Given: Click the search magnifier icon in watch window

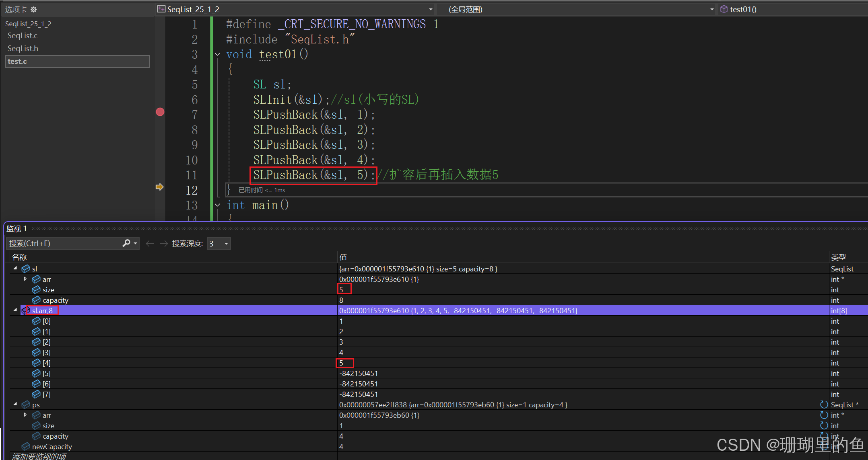Looking at the screenshot, I should click(x=126, y=243).
